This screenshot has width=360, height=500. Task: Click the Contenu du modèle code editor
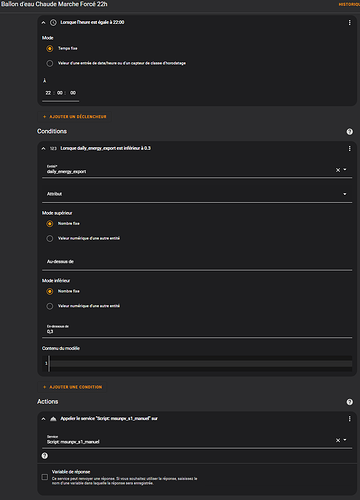(x=197, y=364)
